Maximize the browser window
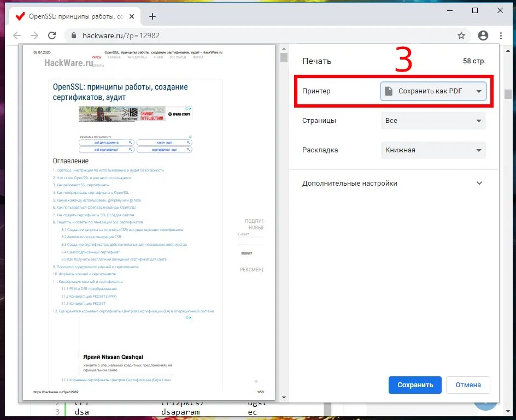Screen dimensions: 516x420 475,10
